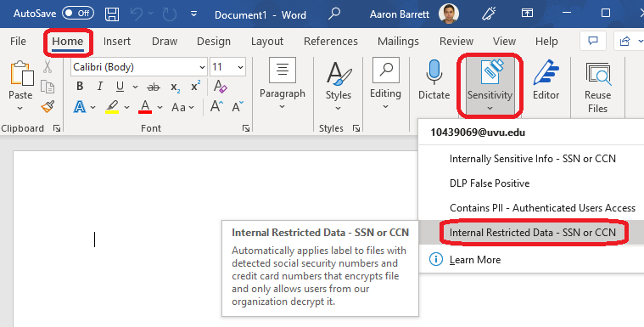Switch to the Draw tab
The height and width of the screenshot is (327, 644).
pos(165,41)
